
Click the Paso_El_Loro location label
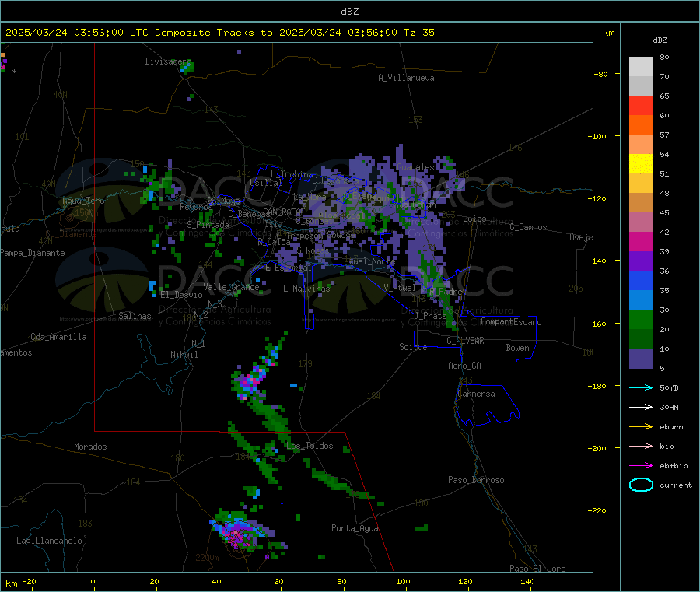(537, 569)
